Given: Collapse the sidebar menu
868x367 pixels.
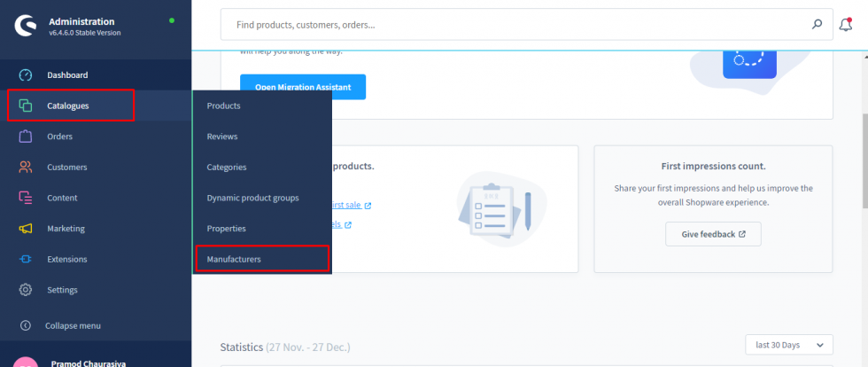Looking at the screenshot, I should (x=73, y=325).
